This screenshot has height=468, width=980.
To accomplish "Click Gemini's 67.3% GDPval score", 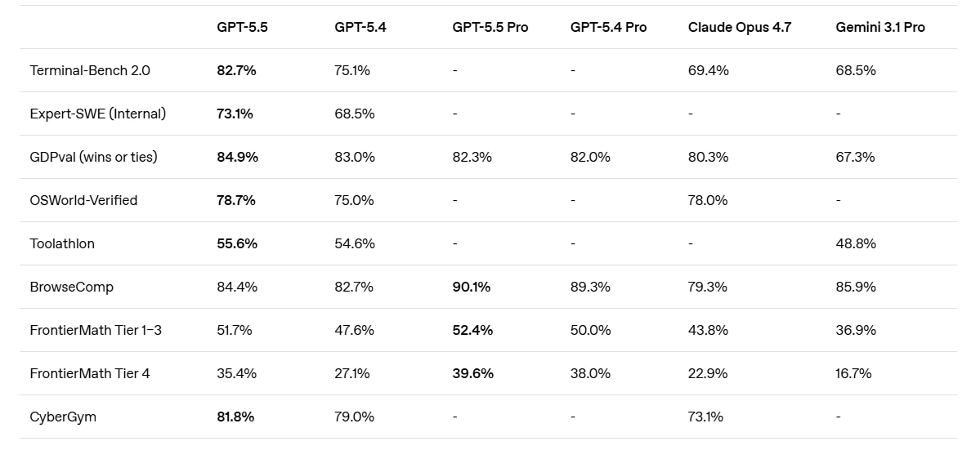I will [855, 157].
